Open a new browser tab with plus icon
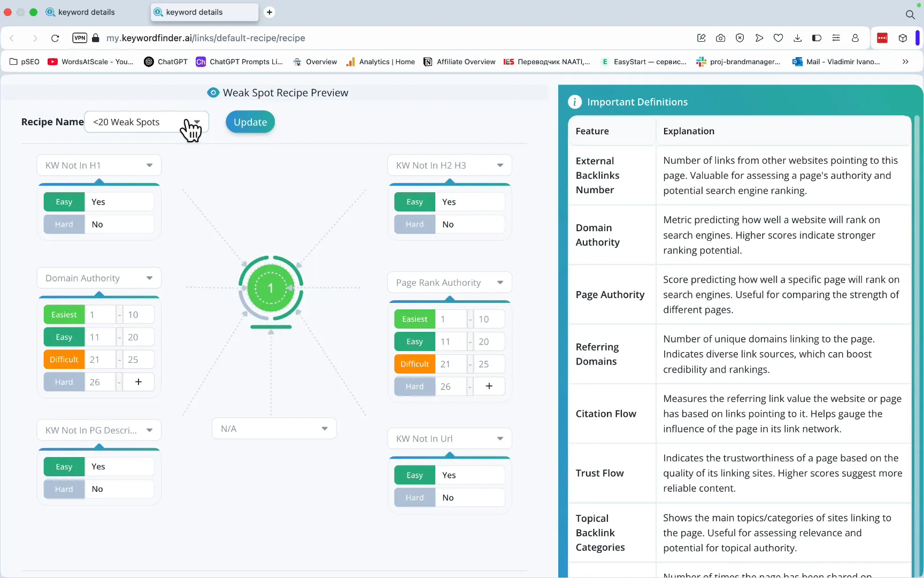 pos(269,12)
